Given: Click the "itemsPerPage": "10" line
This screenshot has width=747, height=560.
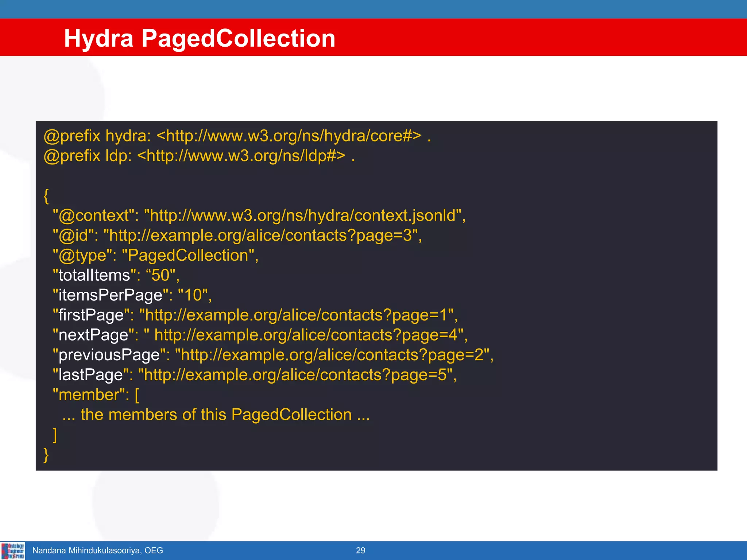Looking at the screenshot, I should [132, 295].
